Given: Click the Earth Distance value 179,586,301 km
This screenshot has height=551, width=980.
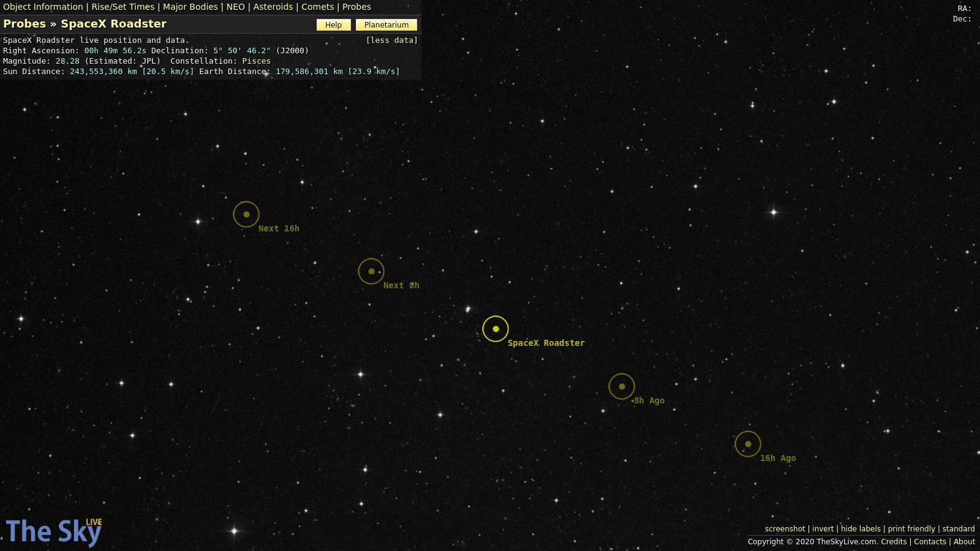Looking at the screenshot, I should 309,72.
